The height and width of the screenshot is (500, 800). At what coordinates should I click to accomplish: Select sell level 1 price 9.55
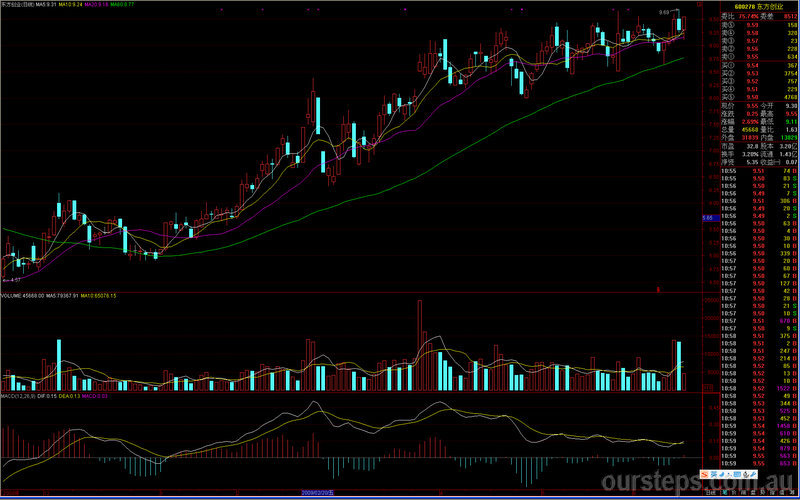(x=753, y=56)
